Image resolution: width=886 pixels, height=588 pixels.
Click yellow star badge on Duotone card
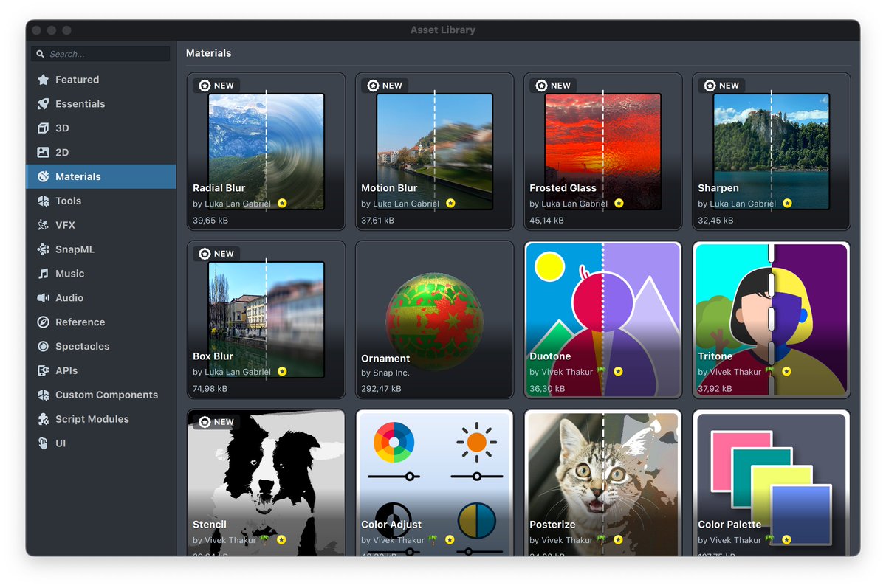618,372
